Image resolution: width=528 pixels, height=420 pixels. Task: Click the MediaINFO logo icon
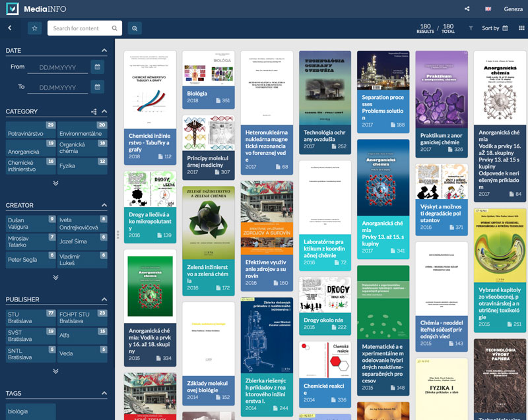point(13,9)
